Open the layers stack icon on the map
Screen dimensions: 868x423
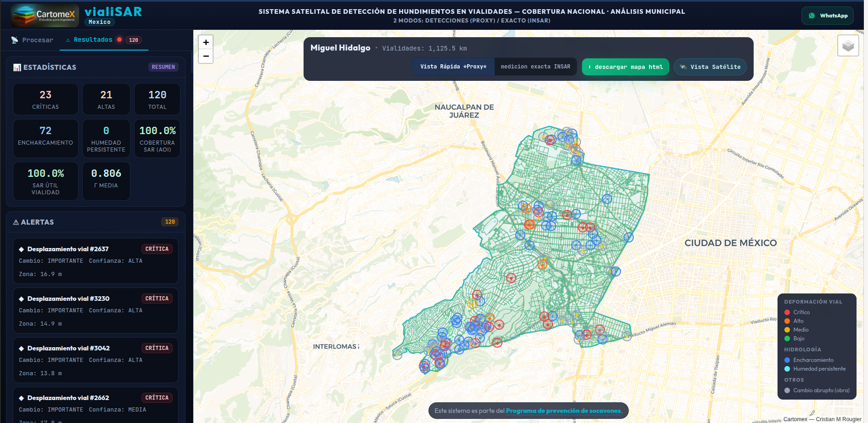pyautogui.click(x=848, y=45)
